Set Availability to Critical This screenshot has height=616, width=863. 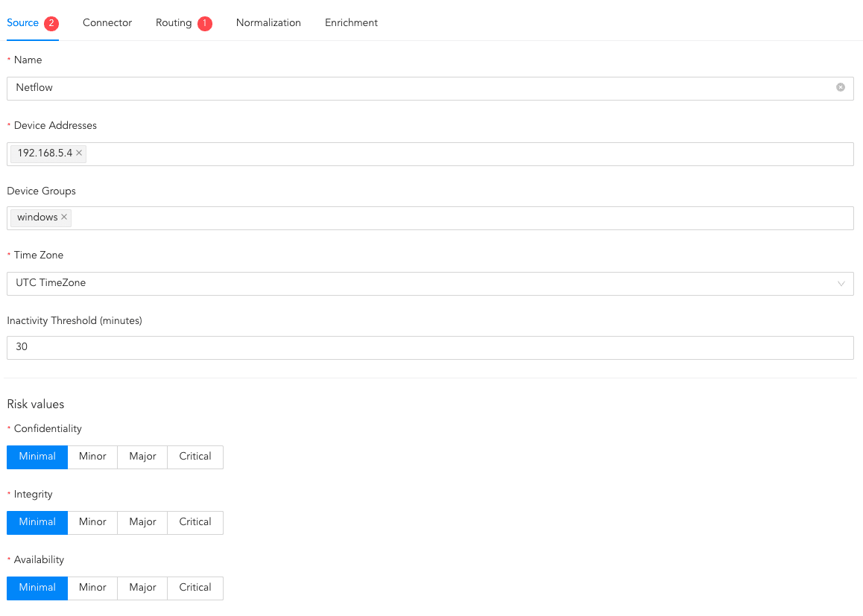point(195,588)
